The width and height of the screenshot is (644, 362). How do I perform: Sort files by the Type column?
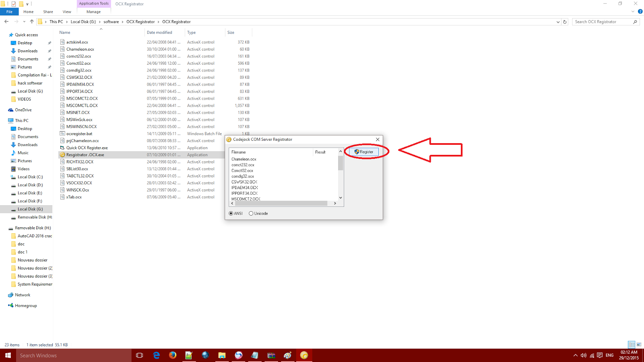click(192, 33)
